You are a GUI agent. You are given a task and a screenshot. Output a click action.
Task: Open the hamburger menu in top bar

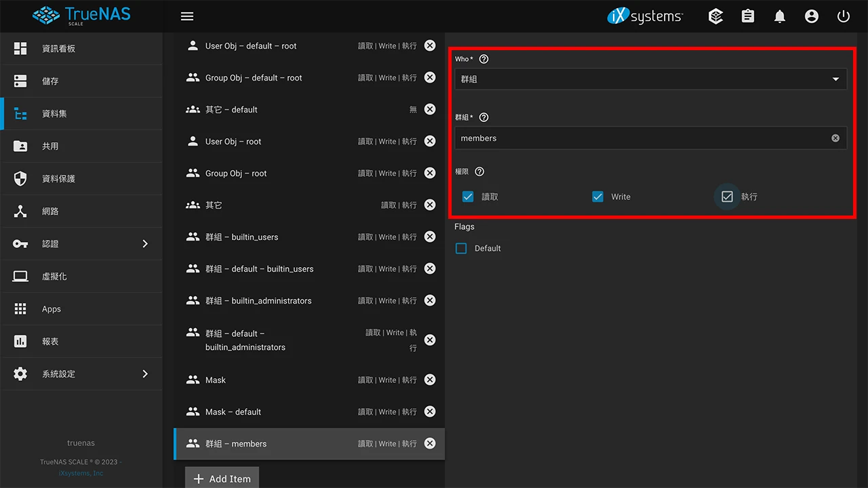click(x=187, y=16)
